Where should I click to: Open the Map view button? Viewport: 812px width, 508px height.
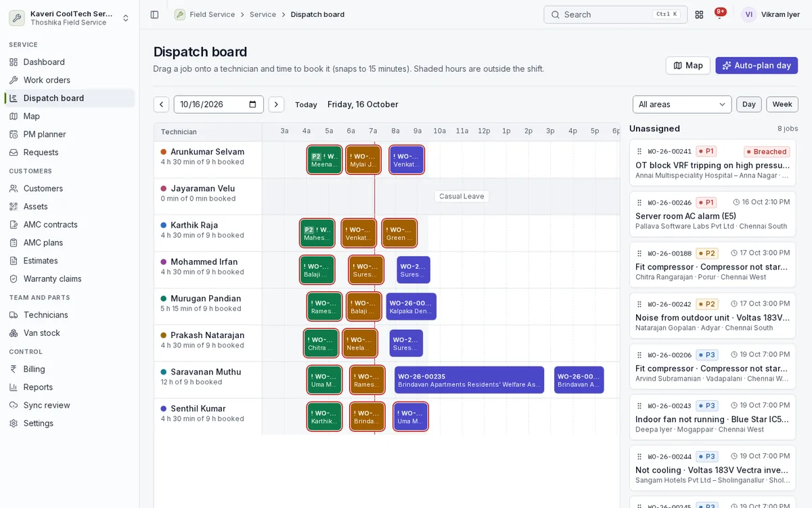click(687, 66)
